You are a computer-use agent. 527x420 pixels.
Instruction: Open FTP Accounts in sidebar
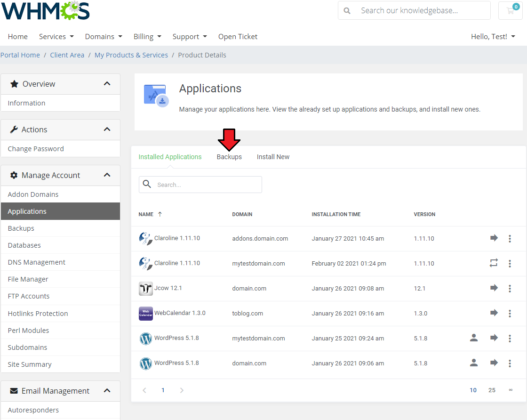[61, 296]
